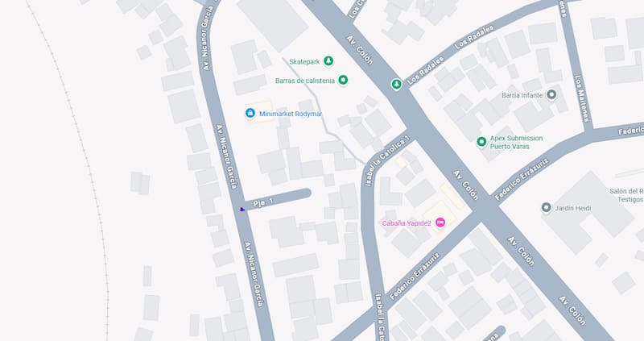Click the Apex Submission Puerto Varas label
Screen dimensions: 644x341
(x=516, y=143)
